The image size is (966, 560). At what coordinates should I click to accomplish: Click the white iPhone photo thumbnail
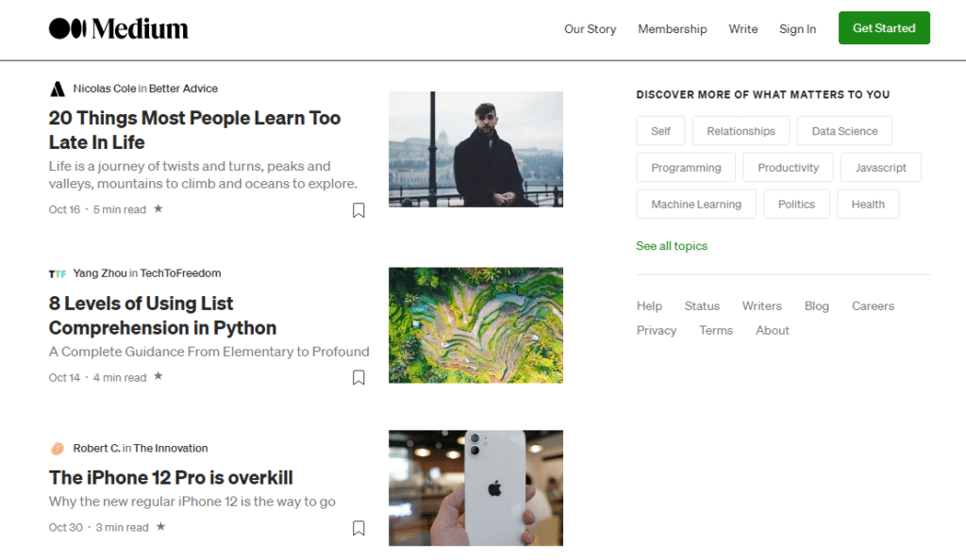(475, 488)
